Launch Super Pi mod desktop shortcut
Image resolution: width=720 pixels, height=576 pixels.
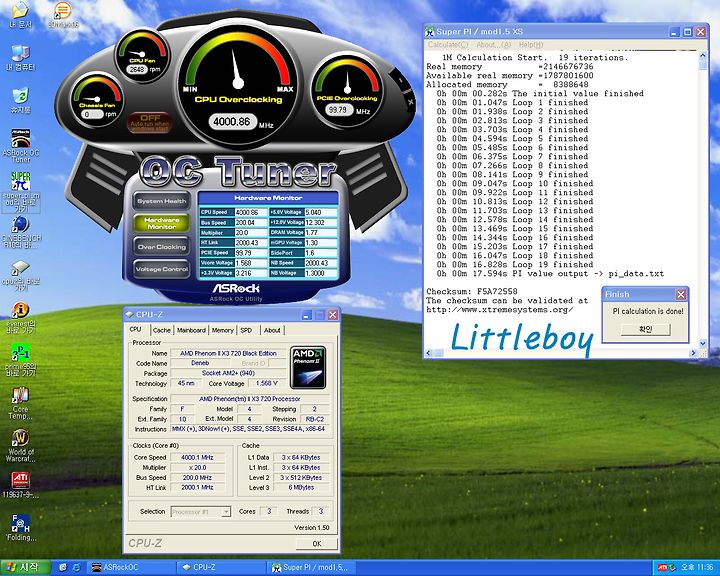pyautogui.click(x=20, y=192)
